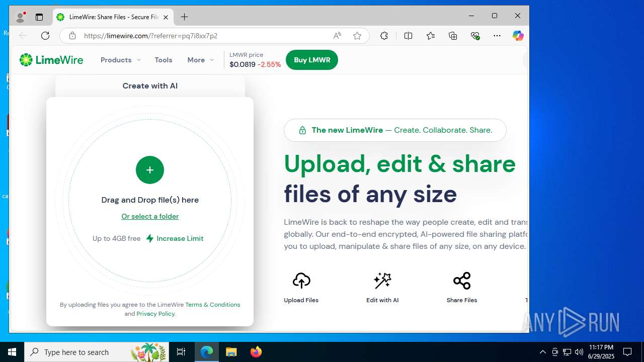Open Microsoft Edge from taskbar
This screenshot has width=644, height=362.
pos(207,352)
